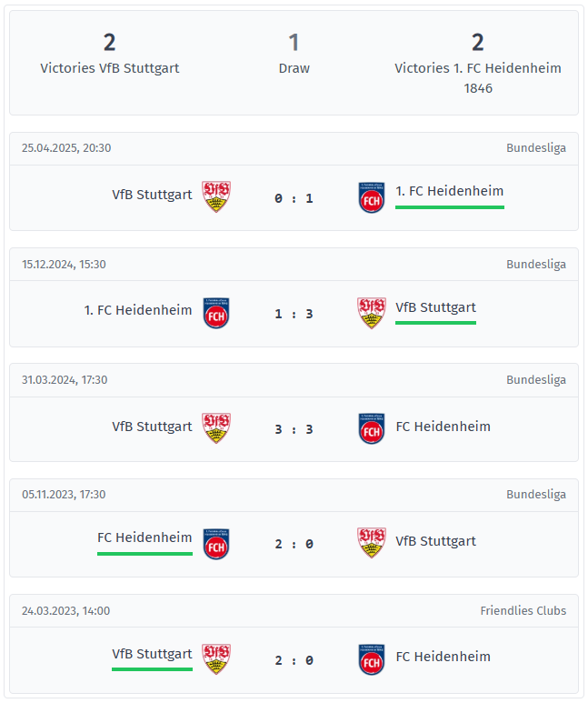
Task: Click the 3 : 3 draw score
Action: [294, 429]
